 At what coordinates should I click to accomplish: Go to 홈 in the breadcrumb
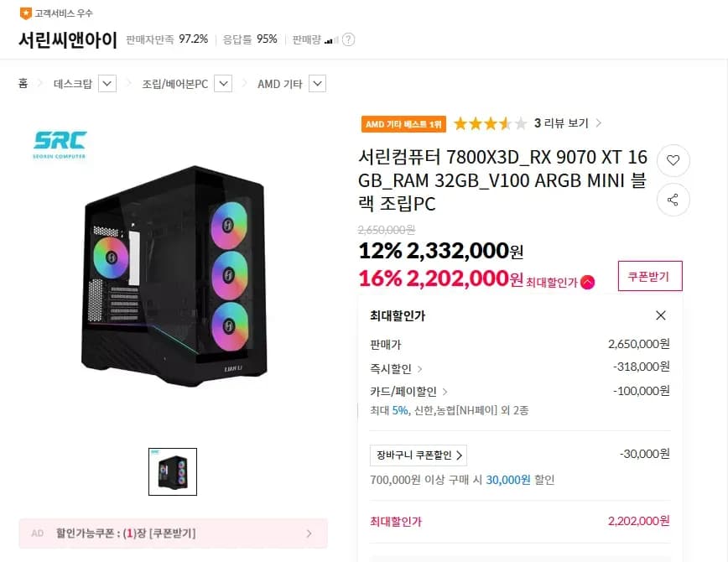[23, 84]
